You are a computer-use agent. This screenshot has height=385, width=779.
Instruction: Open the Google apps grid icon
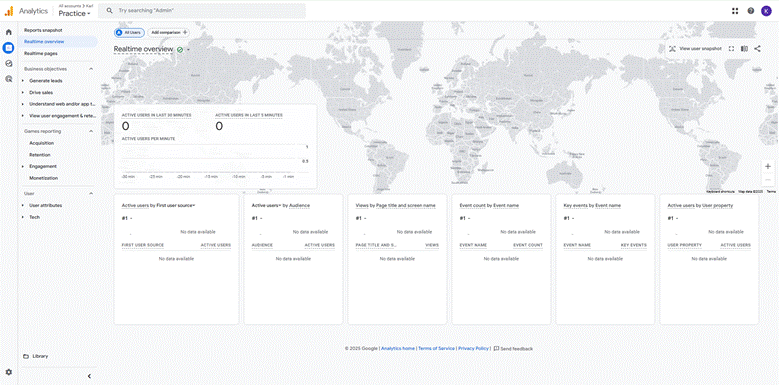735,11
